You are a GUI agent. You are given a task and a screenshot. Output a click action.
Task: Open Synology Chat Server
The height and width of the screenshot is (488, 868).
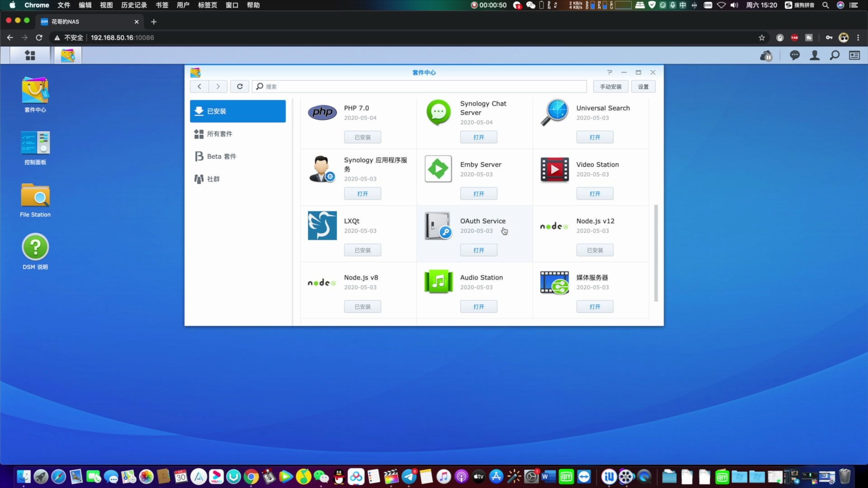coord(478,137)
